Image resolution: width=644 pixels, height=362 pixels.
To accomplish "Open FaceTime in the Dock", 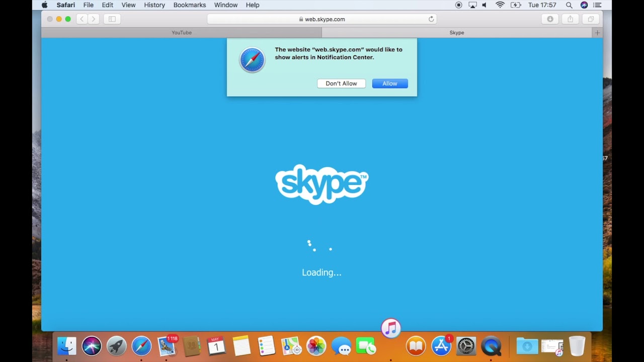I will click(x=366, y=346).
